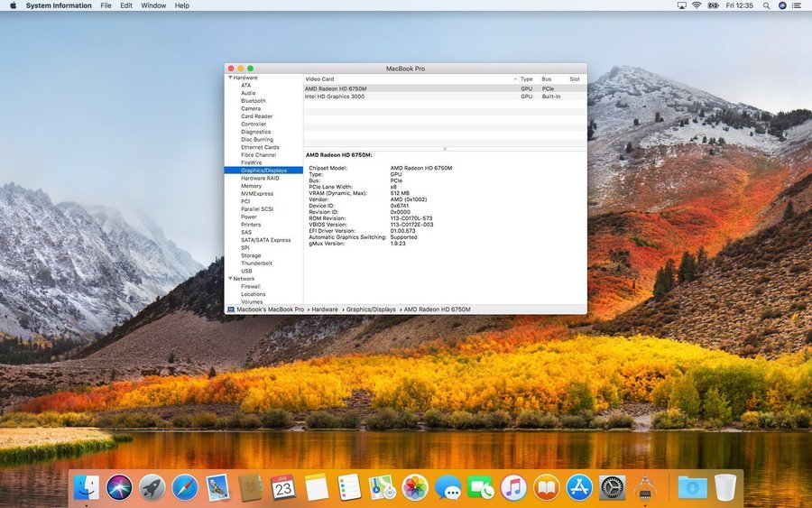Select Memory in the Hardware list
Viewport: 812px width, 508px height.
251,186
